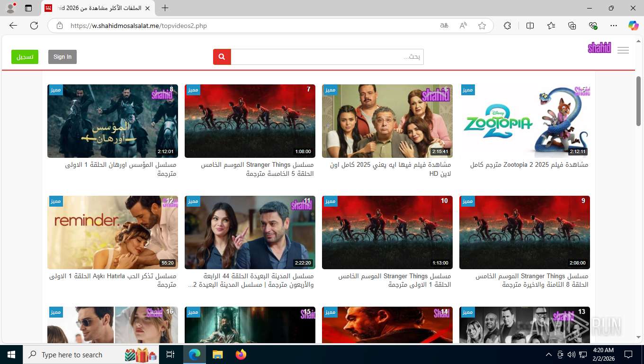The width and height of the screenshot is (644, 364).
Task: Click title link Stranger Things الحلقة 8 الثامنة
Action: [x=532, y=280]
